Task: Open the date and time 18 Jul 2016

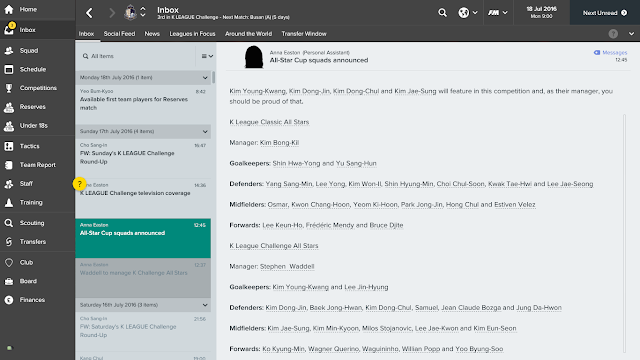Action: 541,12
